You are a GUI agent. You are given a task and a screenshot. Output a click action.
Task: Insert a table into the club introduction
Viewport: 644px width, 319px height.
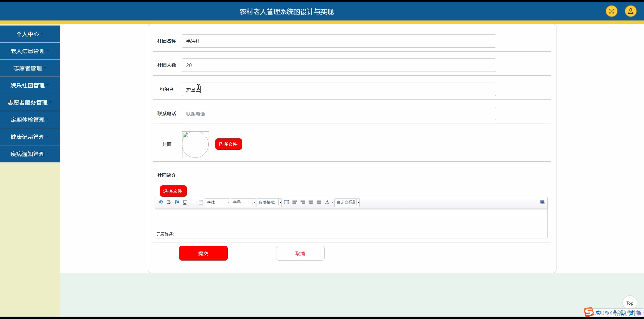(x=287, y=202)
